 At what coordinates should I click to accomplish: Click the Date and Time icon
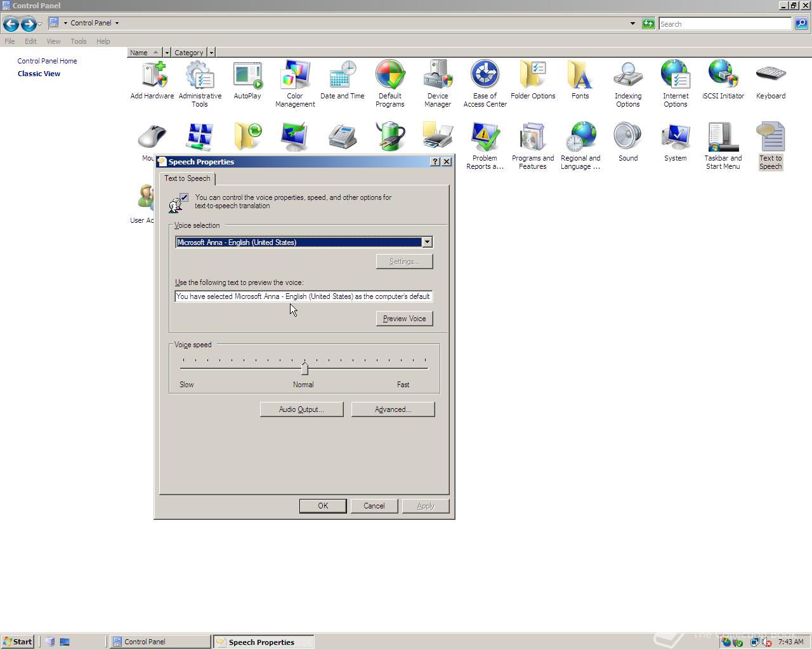pos(343,80)
